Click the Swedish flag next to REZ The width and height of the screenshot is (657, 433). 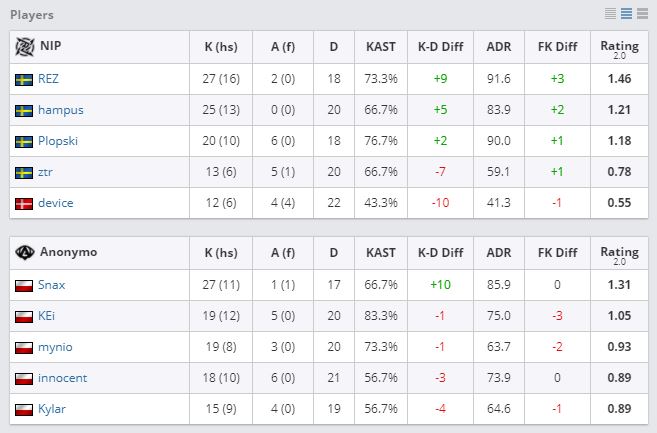point(24,79)
